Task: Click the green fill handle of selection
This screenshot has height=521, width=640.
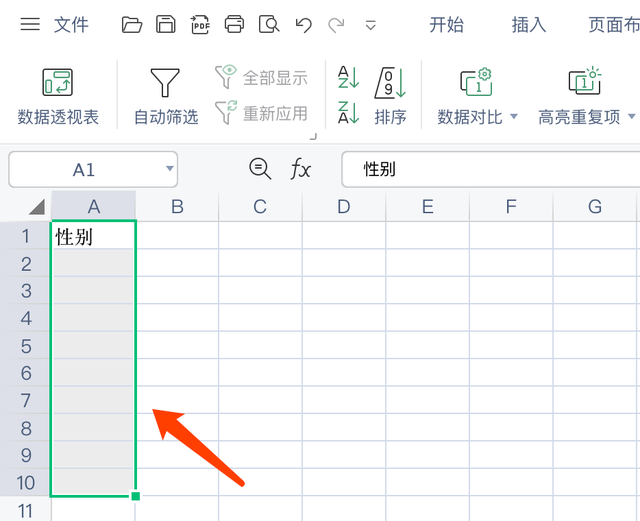Action: 136,496
